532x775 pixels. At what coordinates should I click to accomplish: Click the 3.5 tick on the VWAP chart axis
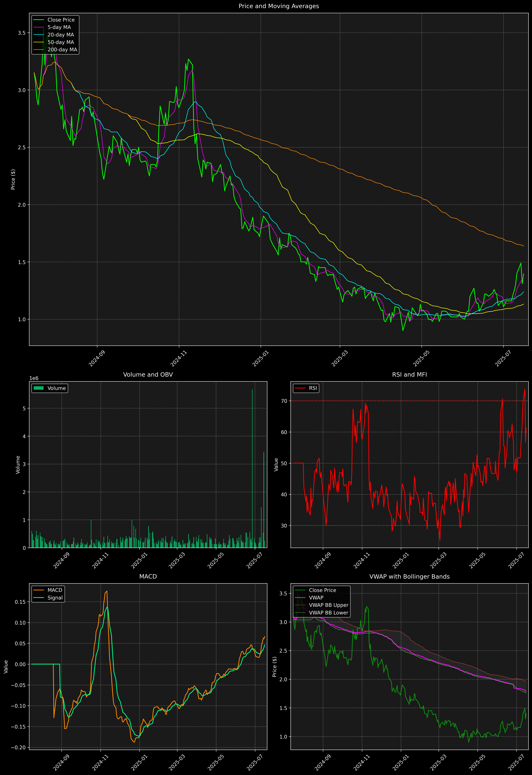coord(283,594)
